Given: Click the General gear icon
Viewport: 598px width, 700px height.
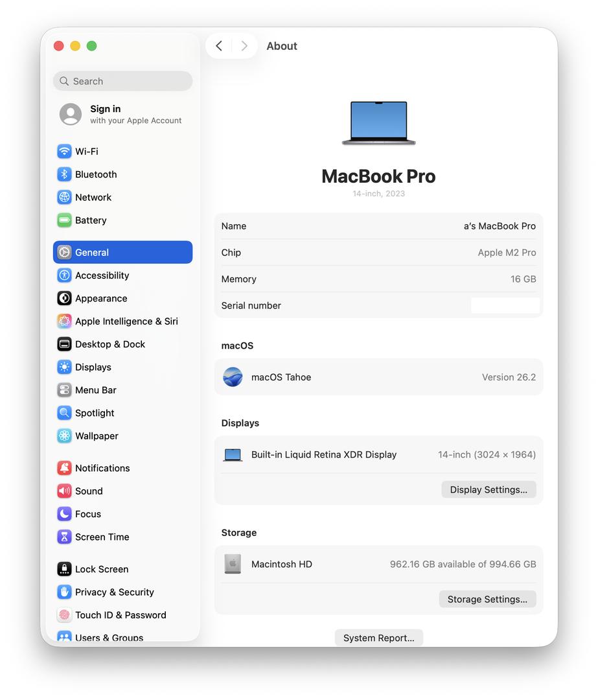Looking at the screenshot, I should (x=64, y=252).
